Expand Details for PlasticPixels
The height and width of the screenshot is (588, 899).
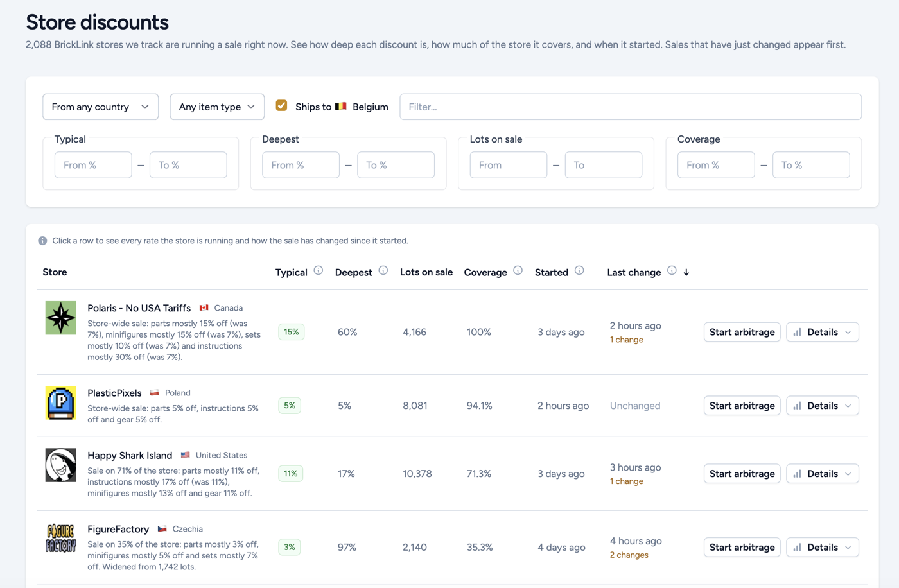tap(823, 406)
